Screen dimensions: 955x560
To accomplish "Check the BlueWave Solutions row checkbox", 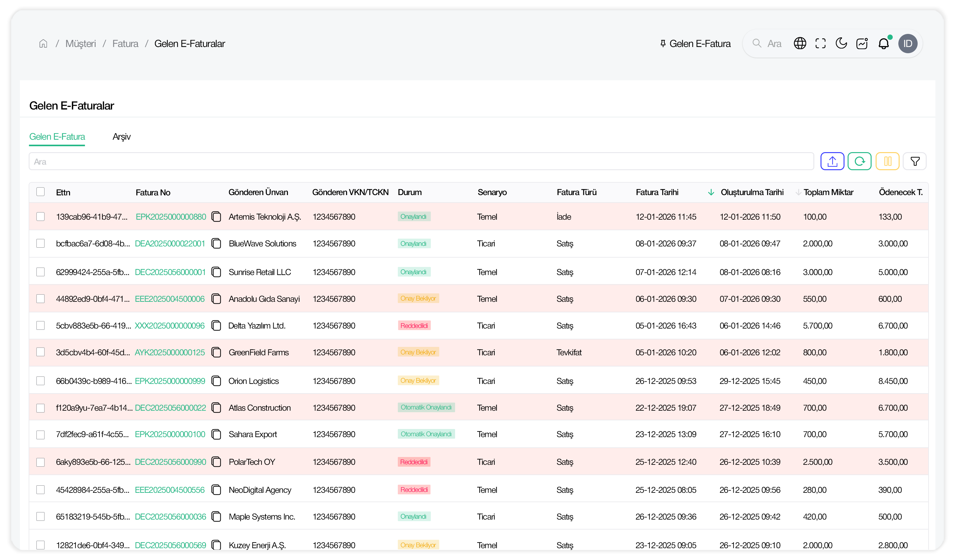I will coord(40,243).
